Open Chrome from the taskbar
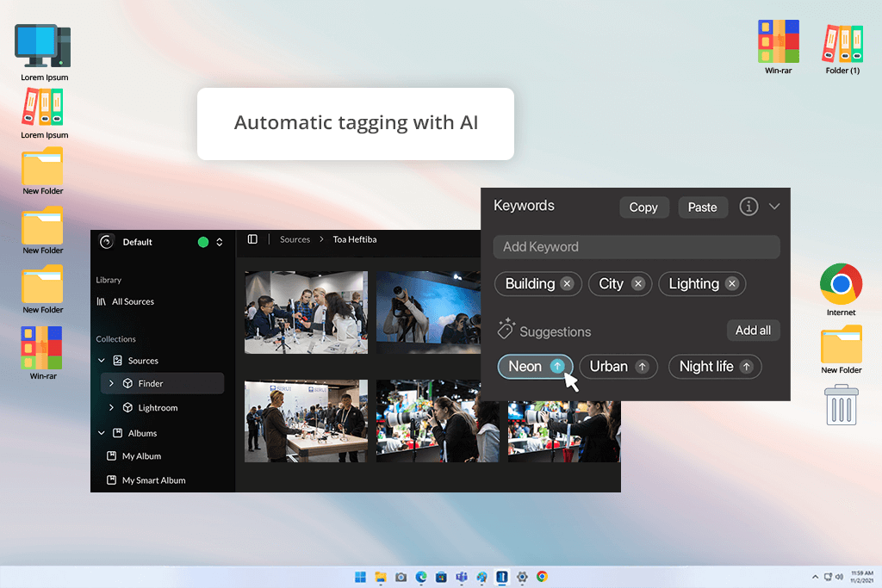This screenshot has height=588, width=882. 543,577
